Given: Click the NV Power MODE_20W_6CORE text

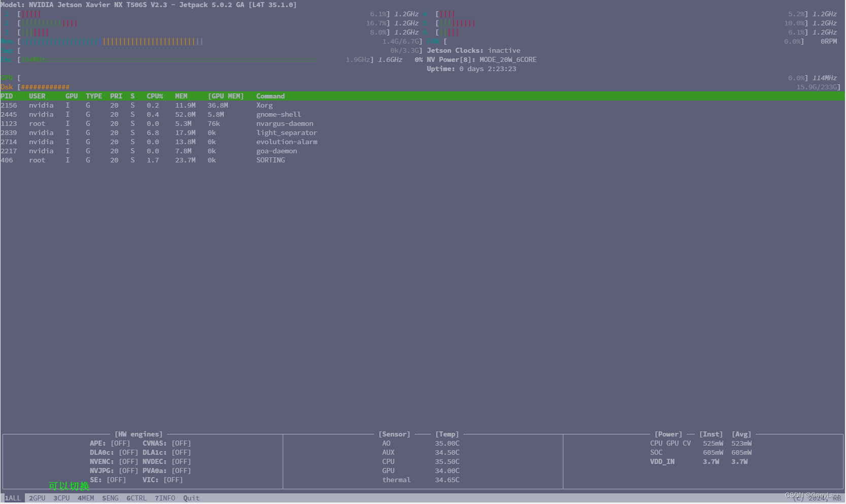Looking at the screenshot, I should tap(482, 59).
